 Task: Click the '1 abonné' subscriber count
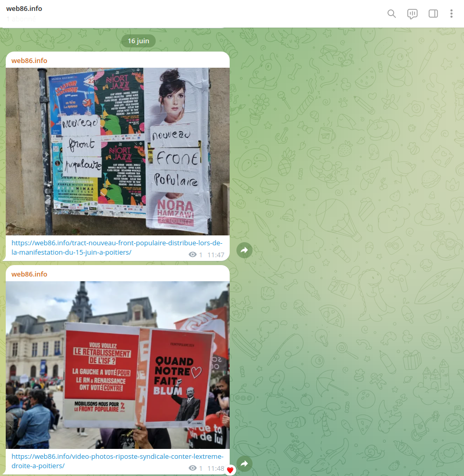[21, 19]
